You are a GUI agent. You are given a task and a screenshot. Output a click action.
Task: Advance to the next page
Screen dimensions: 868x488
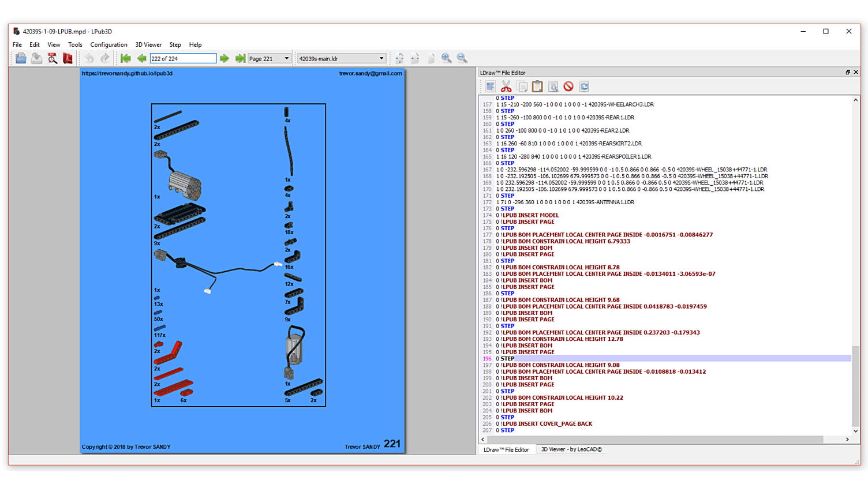pos(225,58)
